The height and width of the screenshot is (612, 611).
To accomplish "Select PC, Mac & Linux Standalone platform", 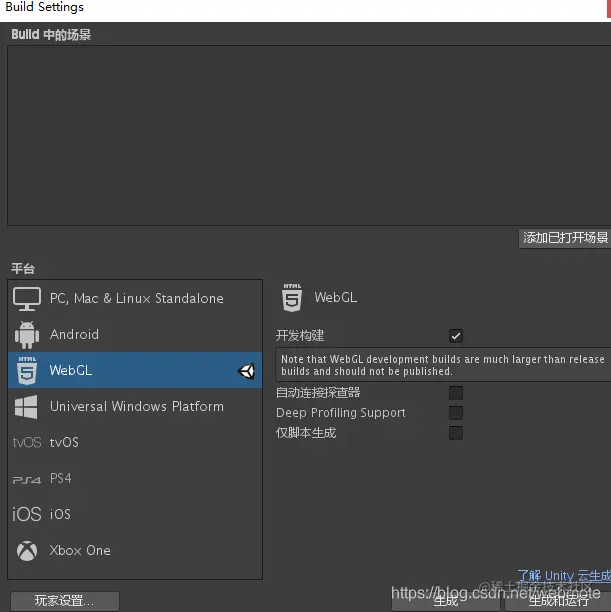I will [135, 299].
